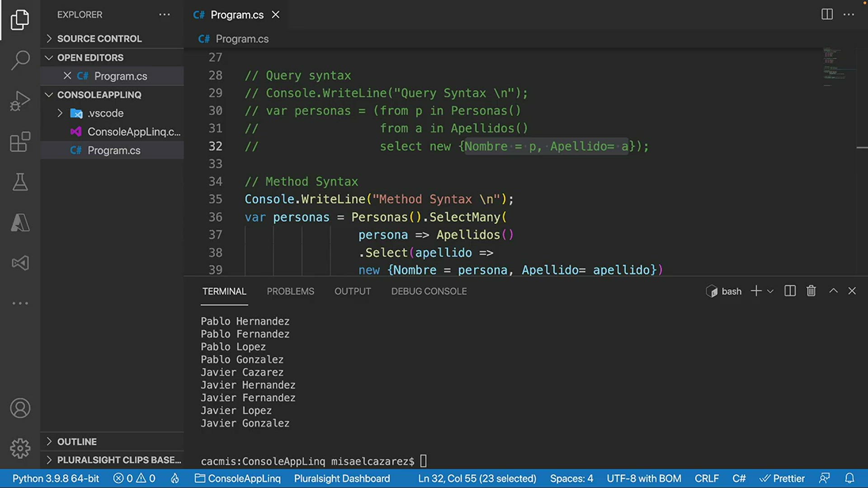The width and height of the screenshot is (868, 488).
Task: Select Python 3.9.8 64-bit interpreter
Action: (56, 478)
